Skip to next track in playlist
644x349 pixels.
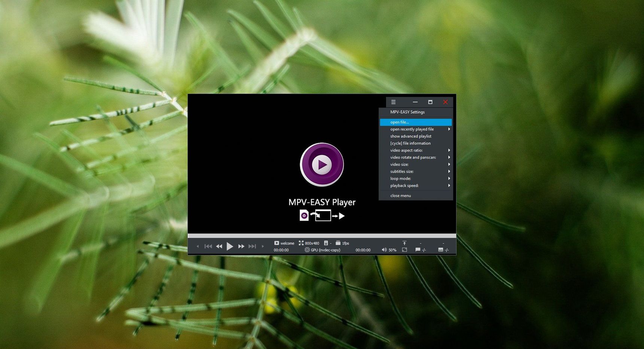click(252, 246)
